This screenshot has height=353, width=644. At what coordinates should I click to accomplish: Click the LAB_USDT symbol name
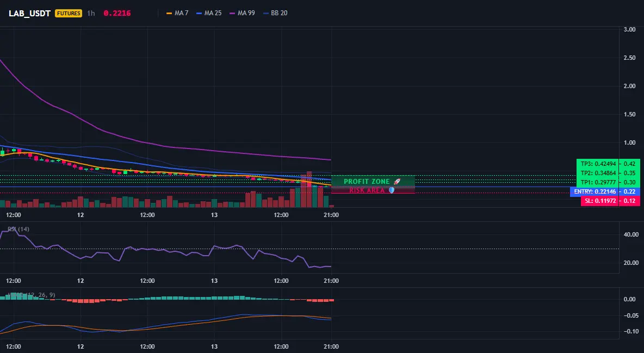coord(29,13)
